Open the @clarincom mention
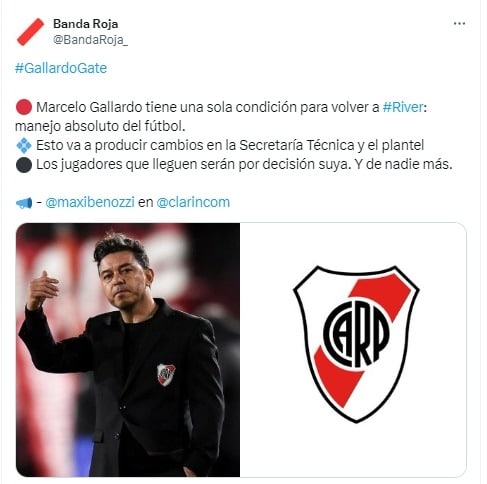 click(193, 202)
